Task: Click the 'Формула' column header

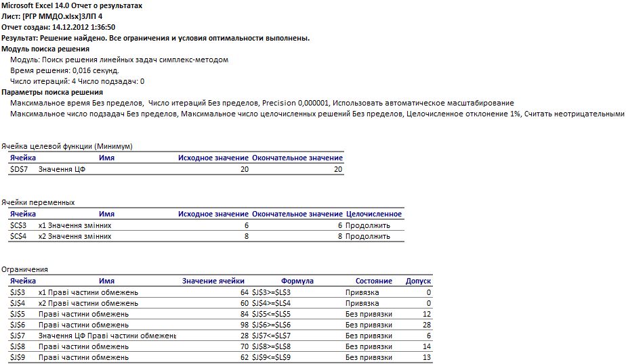Action: click(297, 281)
